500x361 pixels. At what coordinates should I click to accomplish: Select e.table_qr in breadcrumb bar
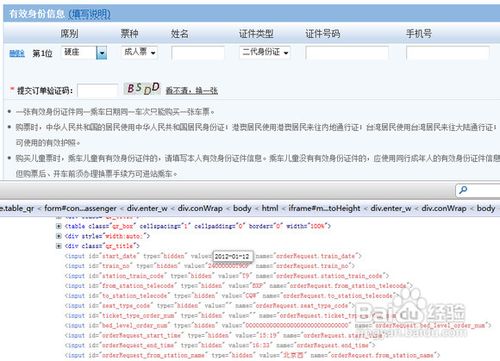click(x=17, y=208)
